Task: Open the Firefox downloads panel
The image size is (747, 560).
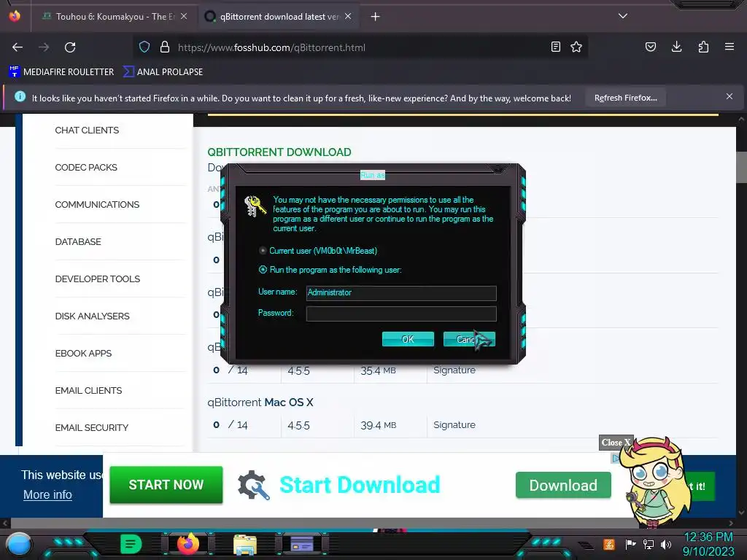Action: [676, 47]
